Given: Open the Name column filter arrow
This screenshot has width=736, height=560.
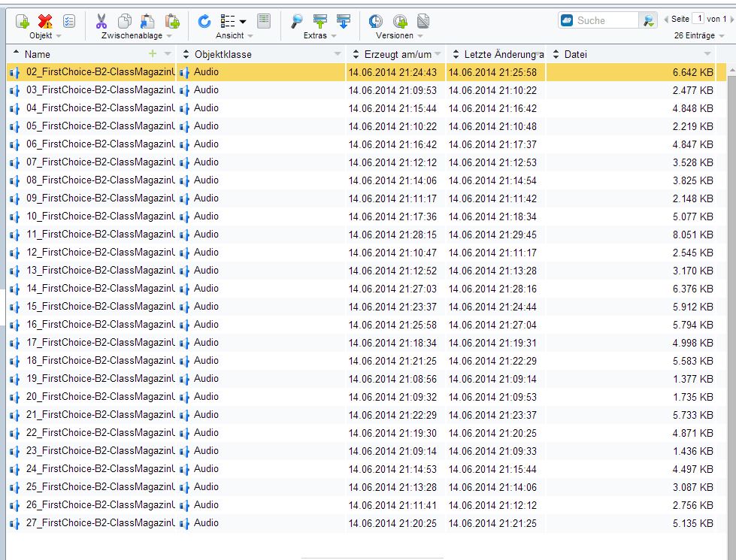Looking at the screenshot, I should pos(168,54).
